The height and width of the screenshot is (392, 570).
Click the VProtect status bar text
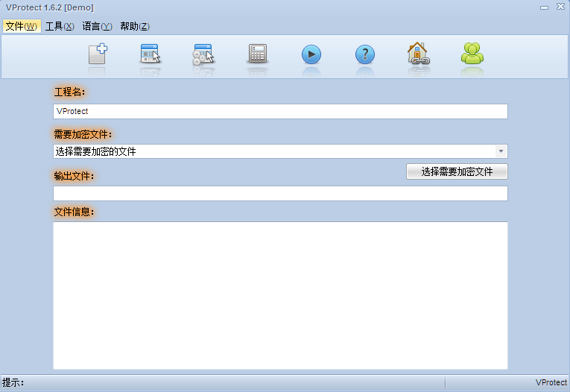coord(551,382)
